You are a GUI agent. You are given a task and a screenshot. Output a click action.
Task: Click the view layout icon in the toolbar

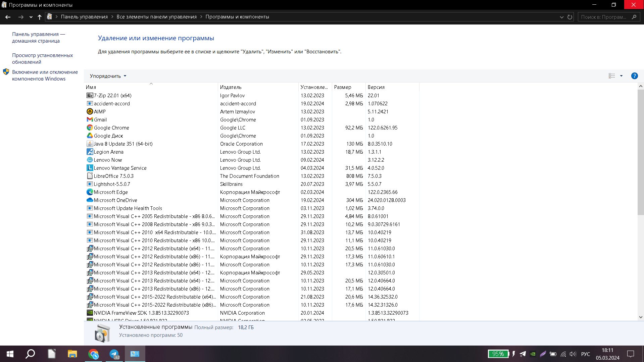click(612, 76)
